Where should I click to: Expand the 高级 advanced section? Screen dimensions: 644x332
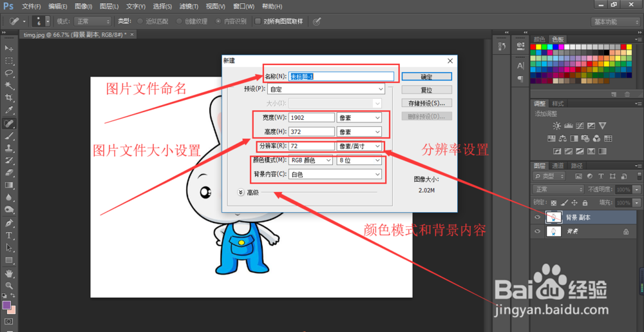(x=241, y=192)
